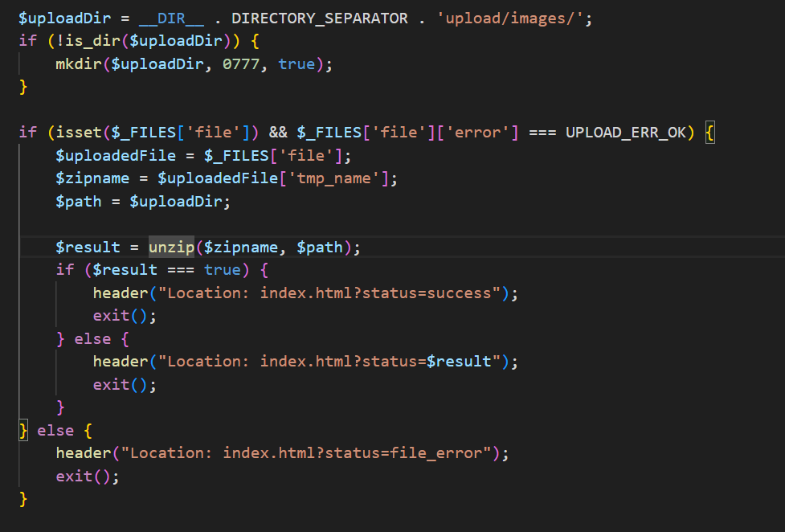
Task: Click the 'error' array key string
Action: [x=477, y=133]
